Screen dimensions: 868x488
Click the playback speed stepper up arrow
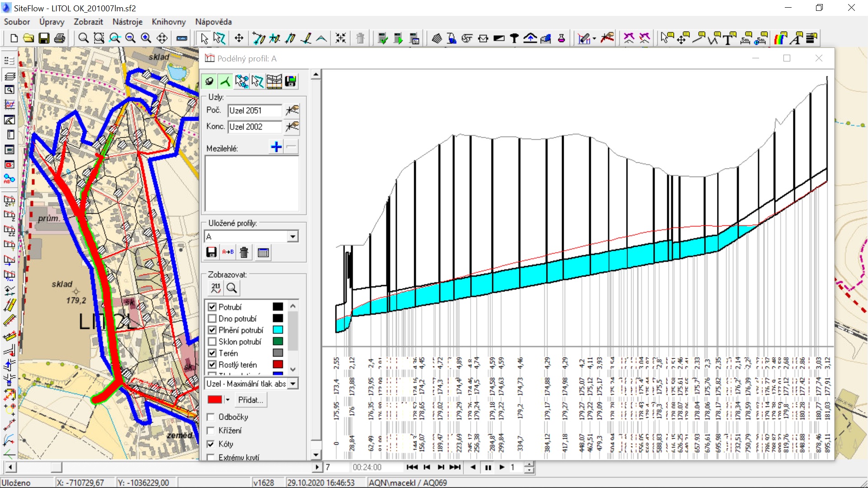point(529,465)
